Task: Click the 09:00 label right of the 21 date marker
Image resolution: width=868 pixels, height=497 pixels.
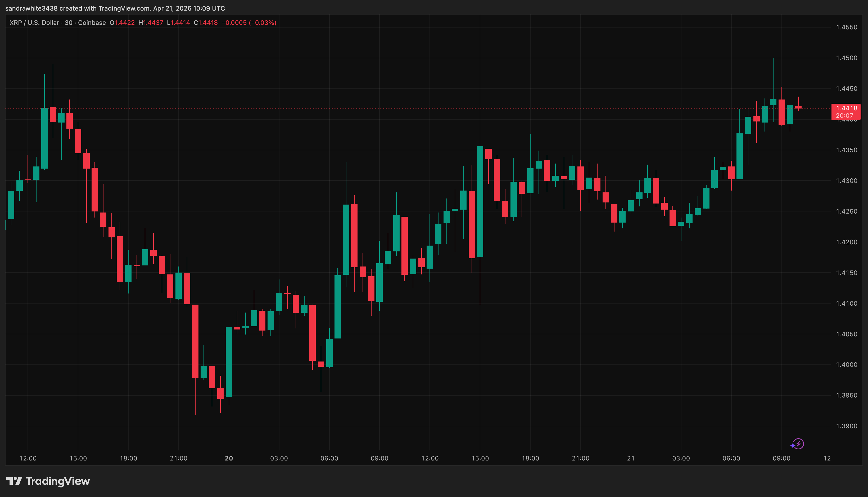Action: [x=781, y=458]
